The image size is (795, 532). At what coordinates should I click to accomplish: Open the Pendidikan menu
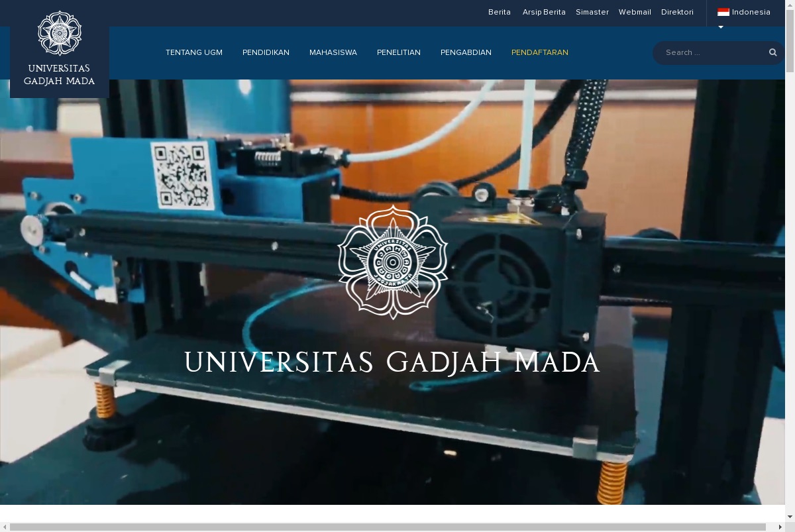pyautogui.click(x=266, y=52)
